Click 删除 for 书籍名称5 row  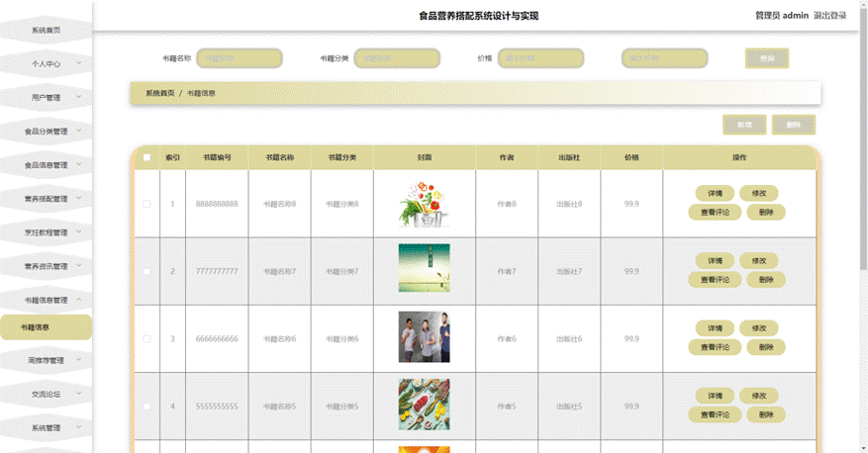click(x=766, y=414)
